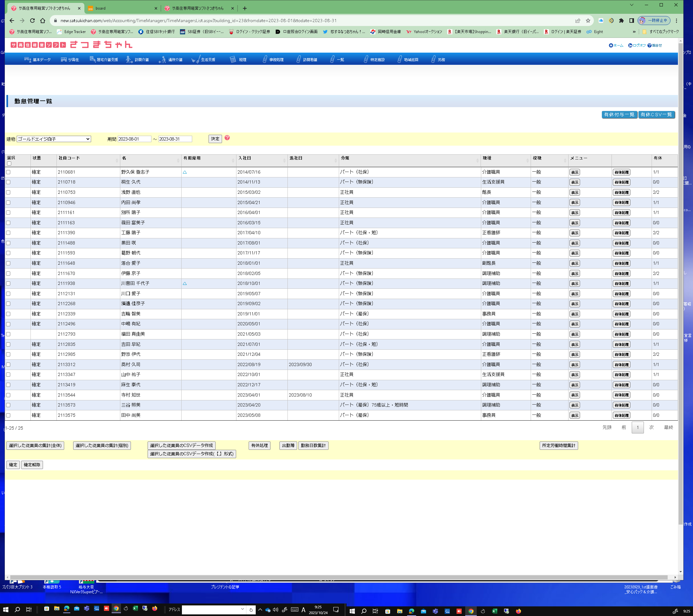Viewport: 693px width, 616px height.
Task: Click the 経理 calculator menu icon
Action: 233,60
